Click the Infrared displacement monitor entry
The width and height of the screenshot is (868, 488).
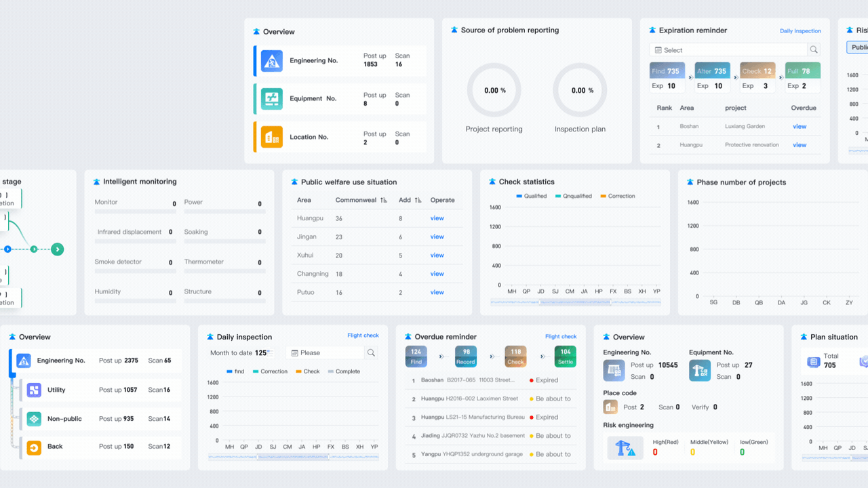[134, 235]
